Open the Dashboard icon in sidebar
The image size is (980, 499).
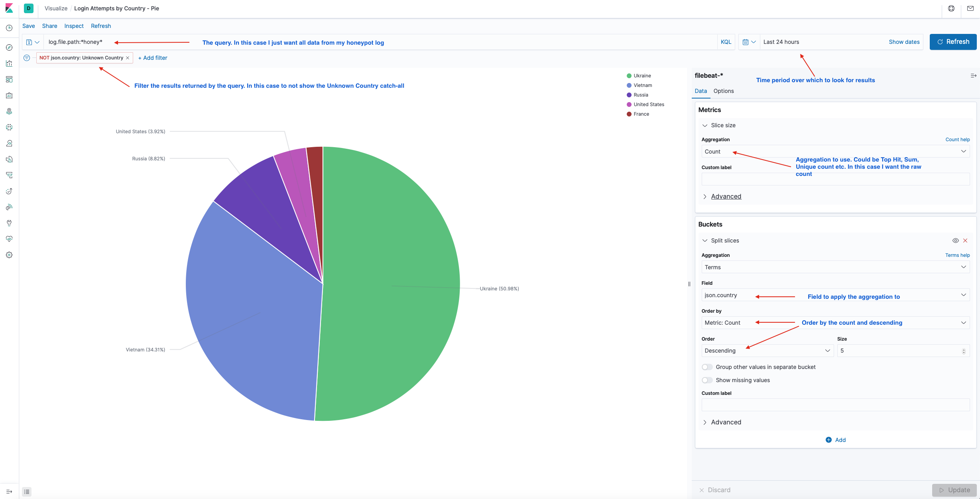[9, 79]
